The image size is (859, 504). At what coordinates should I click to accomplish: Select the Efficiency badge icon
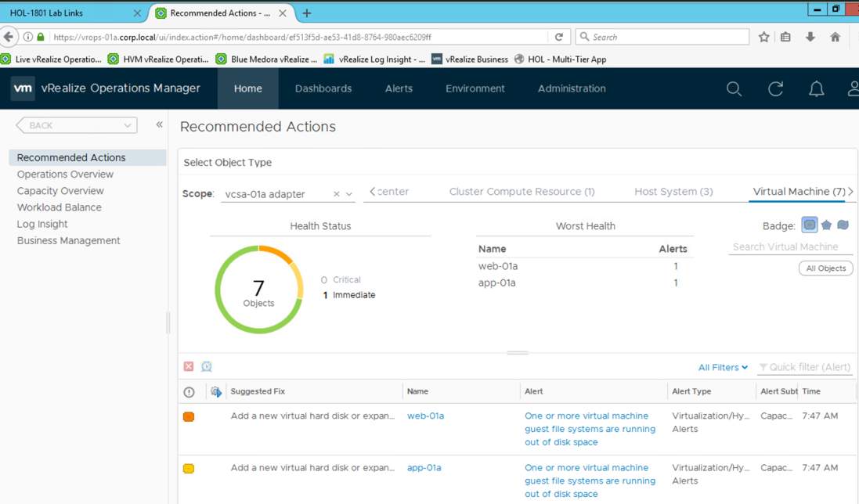(x=843, y=225)
